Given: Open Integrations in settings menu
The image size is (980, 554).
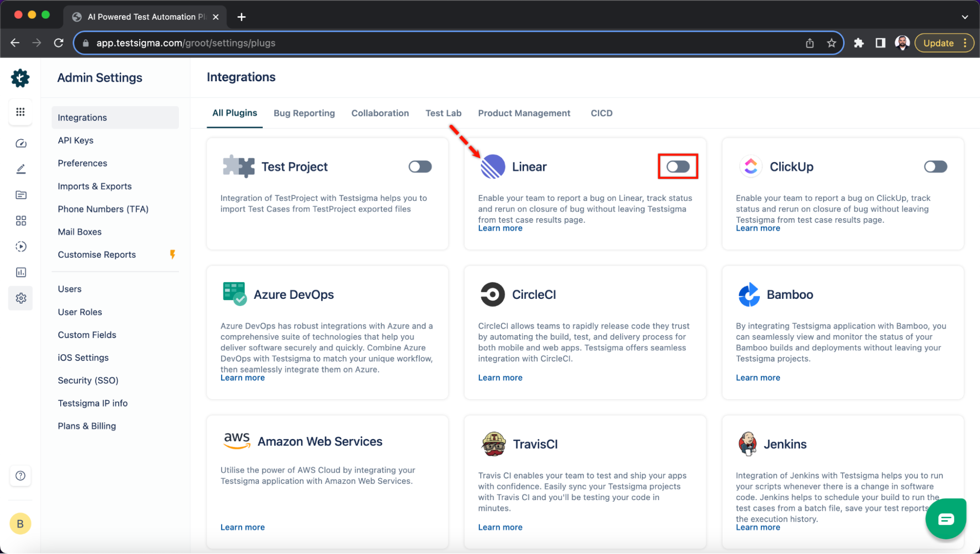Looking at the screenshot, I should click(x=115, y=118).
